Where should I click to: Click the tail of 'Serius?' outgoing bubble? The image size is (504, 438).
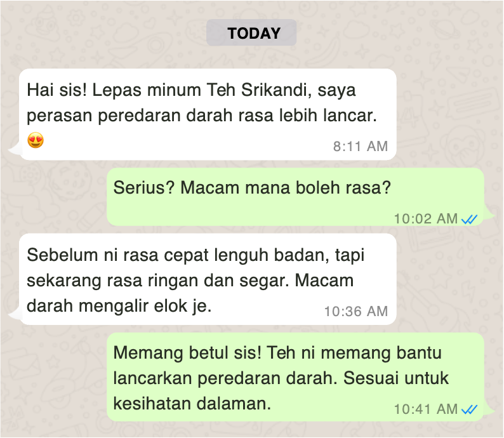pos(489,213)
